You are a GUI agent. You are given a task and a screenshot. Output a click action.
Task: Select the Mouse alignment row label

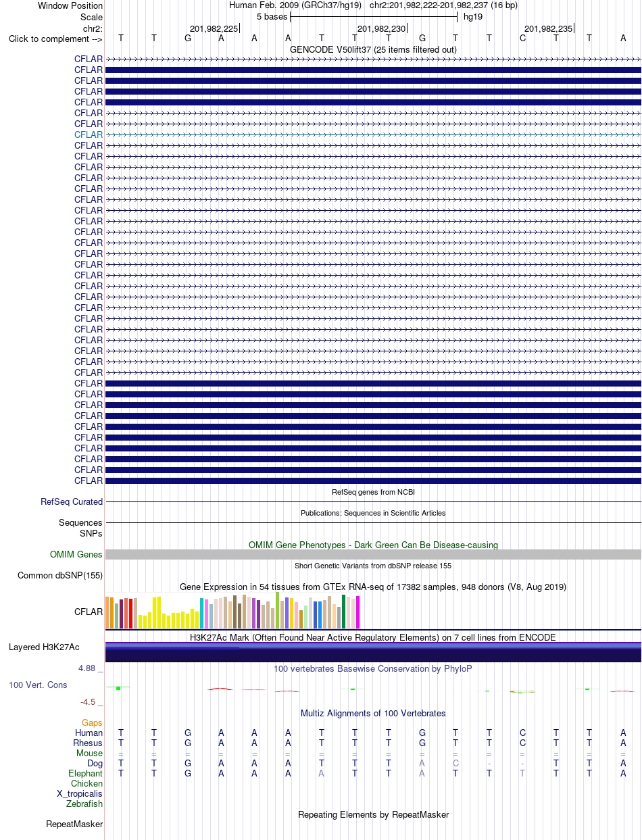pyautogui.click(x=90, y=753)
